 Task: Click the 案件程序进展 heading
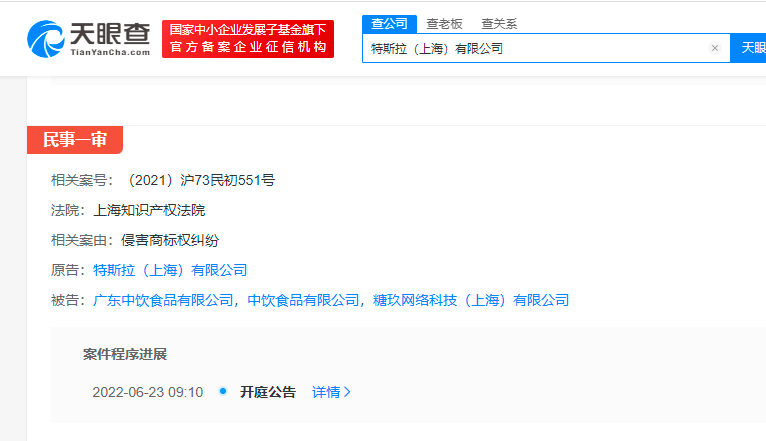[x=125, y=354]
